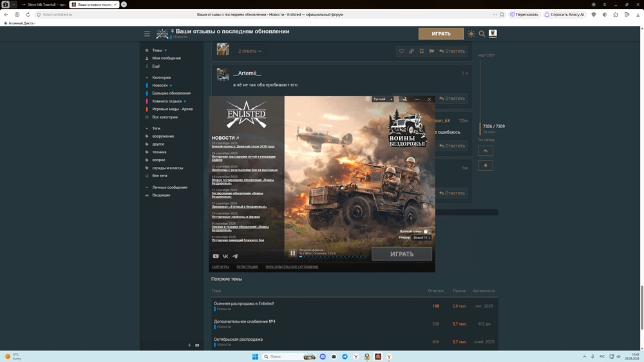
Task: Click the Пересказать browser button
Action: (524, 14)
